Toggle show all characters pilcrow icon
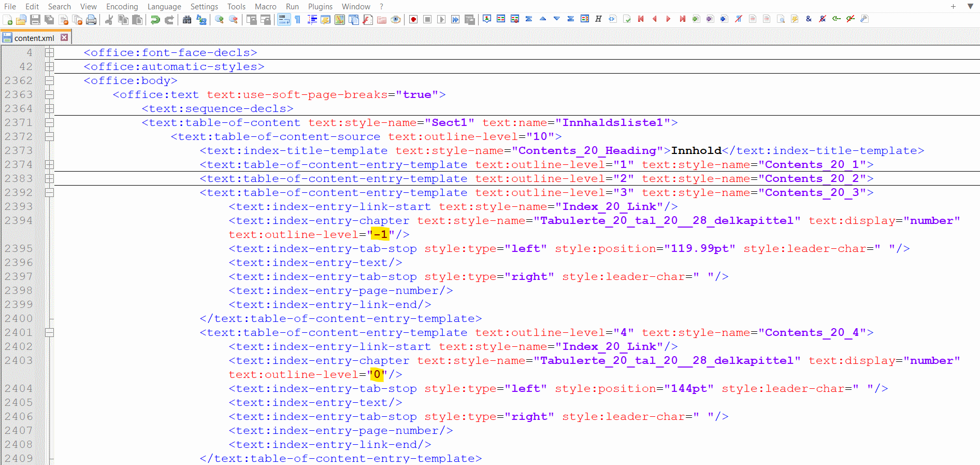This screenshot has width=980, height=465. point(298,20)
